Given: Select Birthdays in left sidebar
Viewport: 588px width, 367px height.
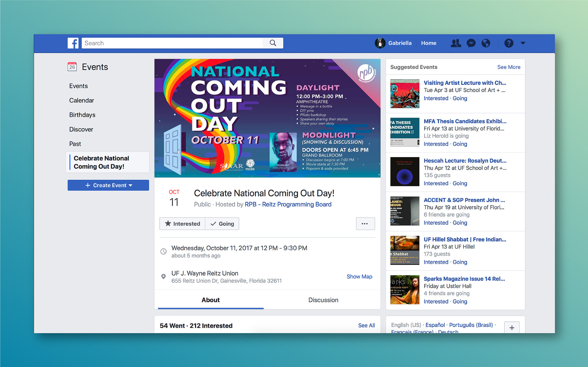Looking at the screenshot, I should click(x=82, y=115).
